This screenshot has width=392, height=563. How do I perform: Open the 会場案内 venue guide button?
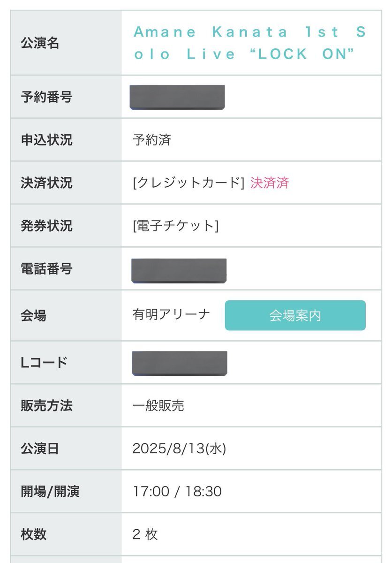(295, 315)
